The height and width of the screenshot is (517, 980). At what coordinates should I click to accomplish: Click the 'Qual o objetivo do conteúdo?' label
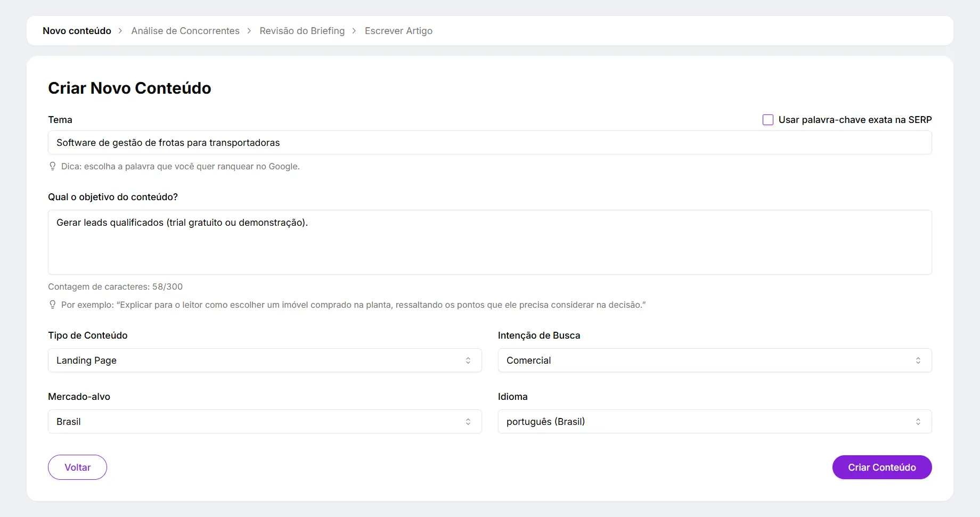[x=113, y=197]
